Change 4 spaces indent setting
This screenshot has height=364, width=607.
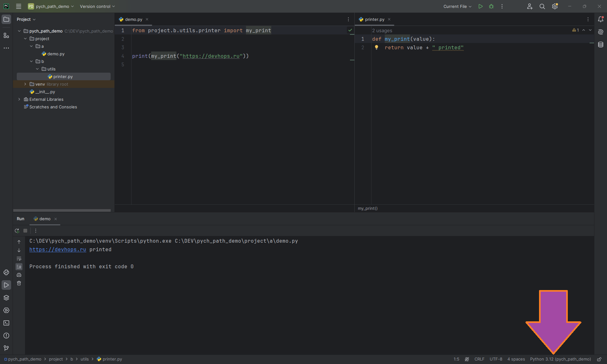pyautogui.click(x=516, y=359)
